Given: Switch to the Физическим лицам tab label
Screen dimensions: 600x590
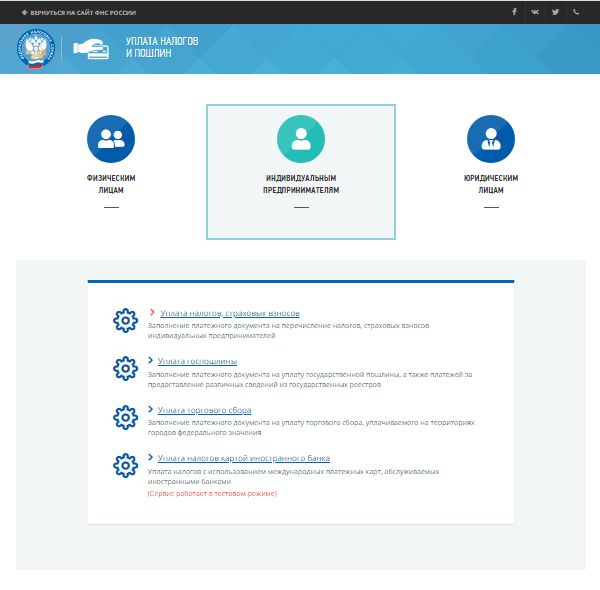Looking at the screenshot, I should 111,183.
